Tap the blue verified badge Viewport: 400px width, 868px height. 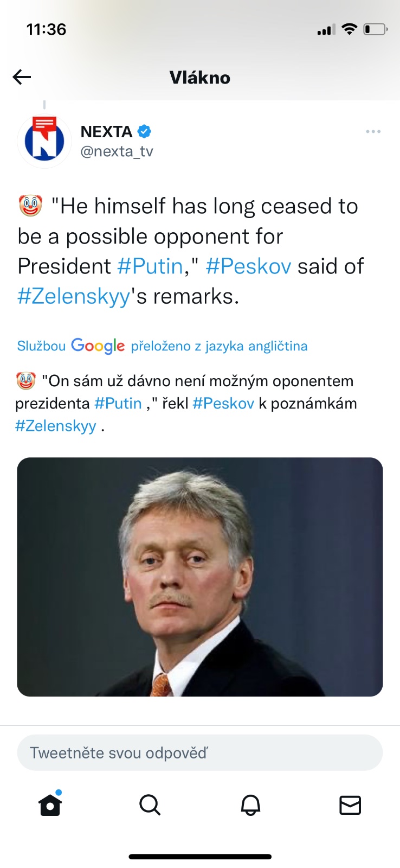pyautogui.click(x=144, y=131)
